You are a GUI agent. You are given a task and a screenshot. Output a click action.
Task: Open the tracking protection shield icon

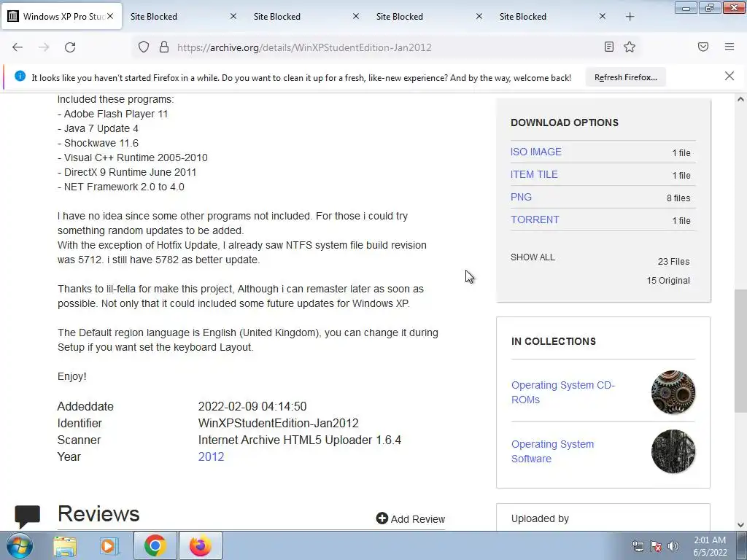click(144, 47)
